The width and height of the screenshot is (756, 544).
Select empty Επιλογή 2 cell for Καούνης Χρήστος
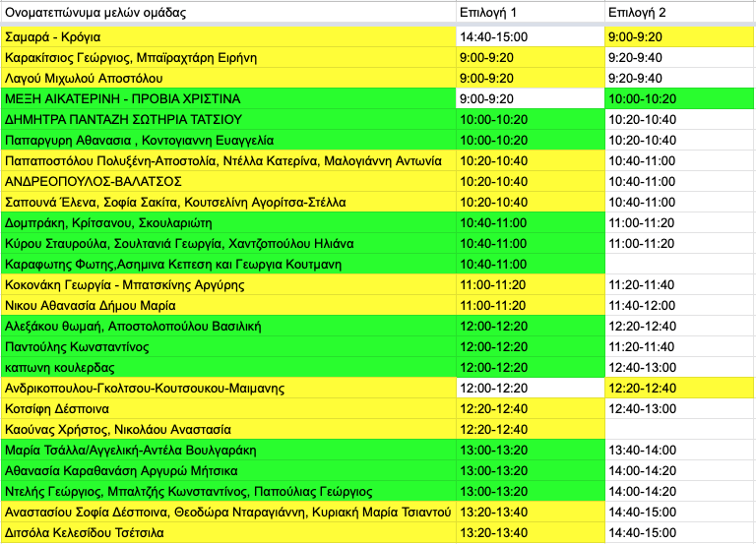click(x=679, y=429)
